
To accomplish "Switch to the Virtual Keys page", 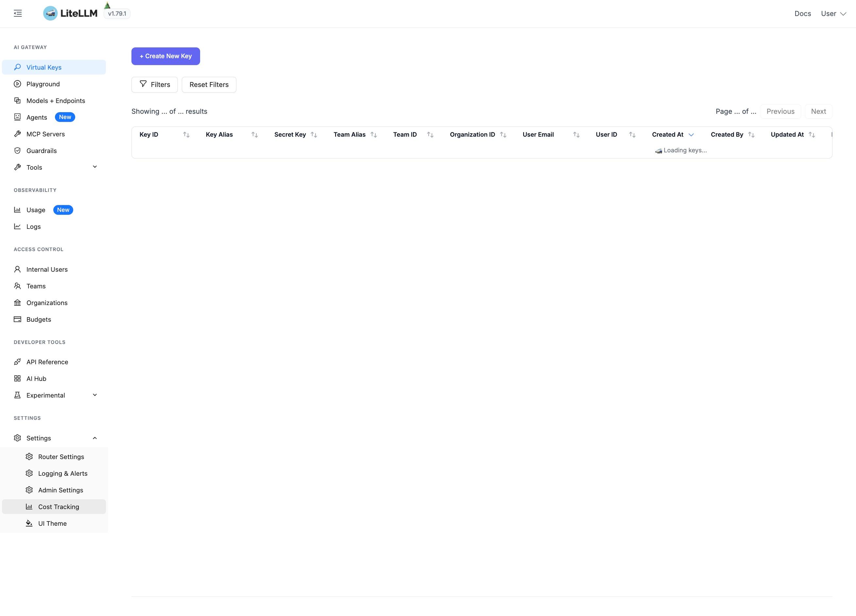I will point(44,67).
